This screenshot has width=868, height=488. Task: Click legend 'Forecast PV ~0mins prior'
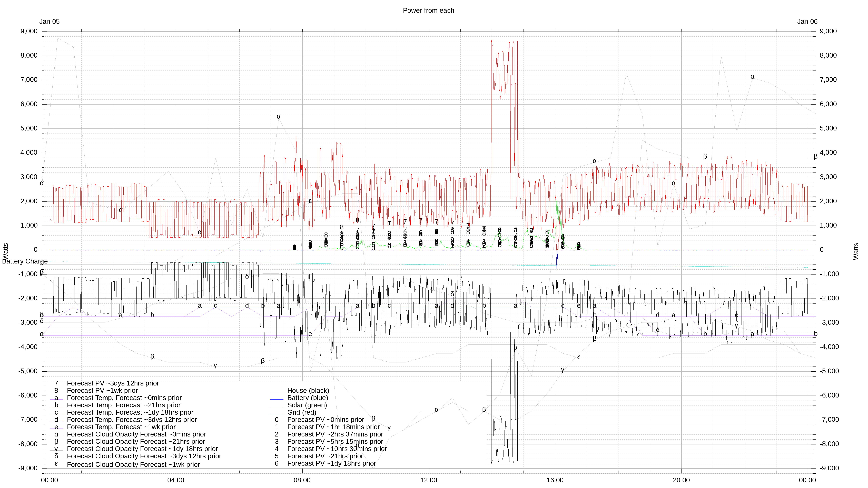(325, 420)
